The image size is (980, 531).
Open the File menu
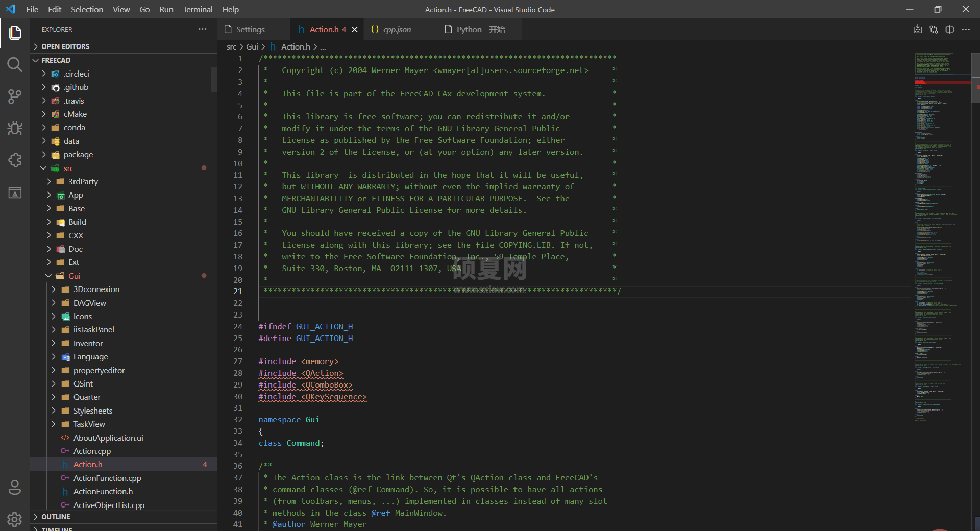[x=32, y=9]
